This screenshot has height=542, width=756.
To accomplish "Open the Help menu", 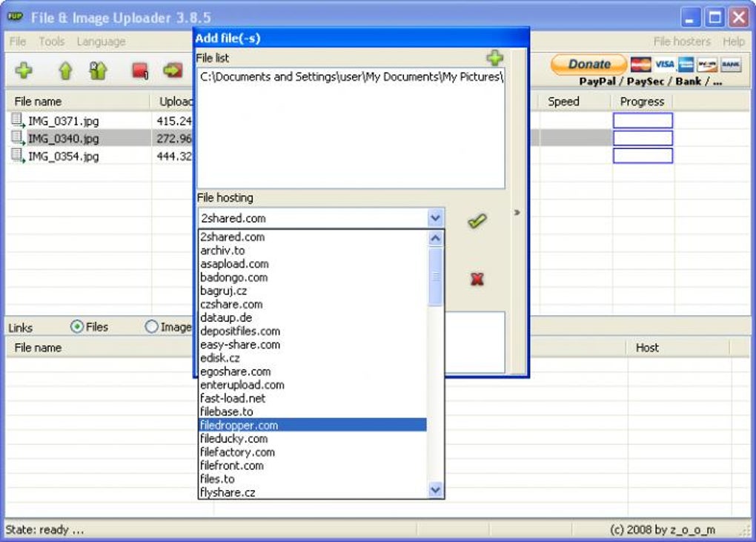I will 733,42.
